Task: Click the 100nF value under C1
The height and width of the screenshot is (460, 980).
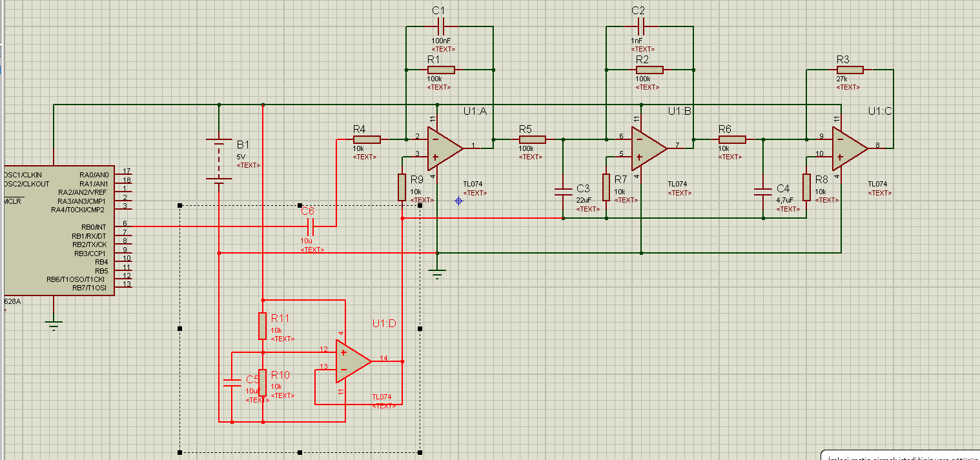Action: (442, 41)
